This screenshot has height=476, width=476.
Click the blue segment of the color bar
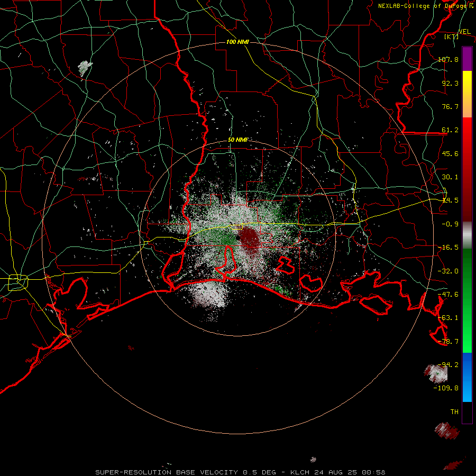pos(467,377)
